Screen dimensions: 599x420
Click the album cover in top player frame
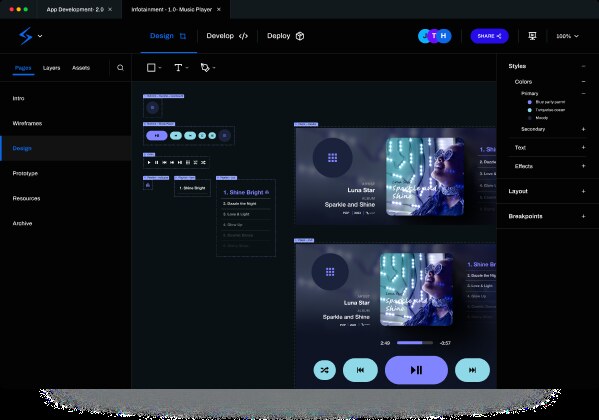pyautogui.click(x=425, y=177)
